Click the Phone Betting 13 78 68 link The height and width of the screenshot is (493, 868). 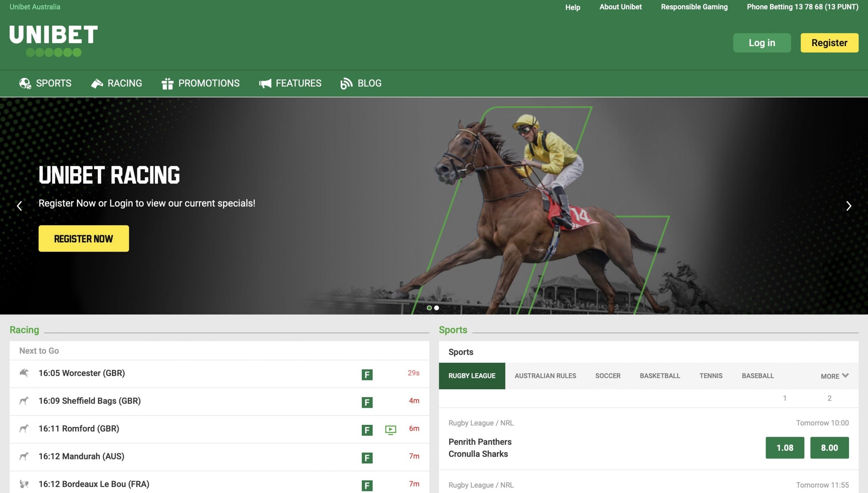[803, 7]
